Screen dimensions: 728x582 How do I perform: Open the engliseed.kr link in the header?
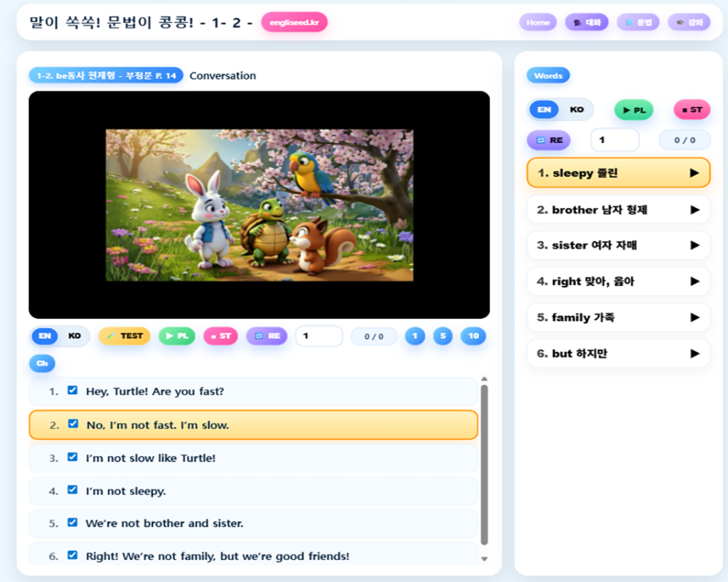click(x=294, y=22)
